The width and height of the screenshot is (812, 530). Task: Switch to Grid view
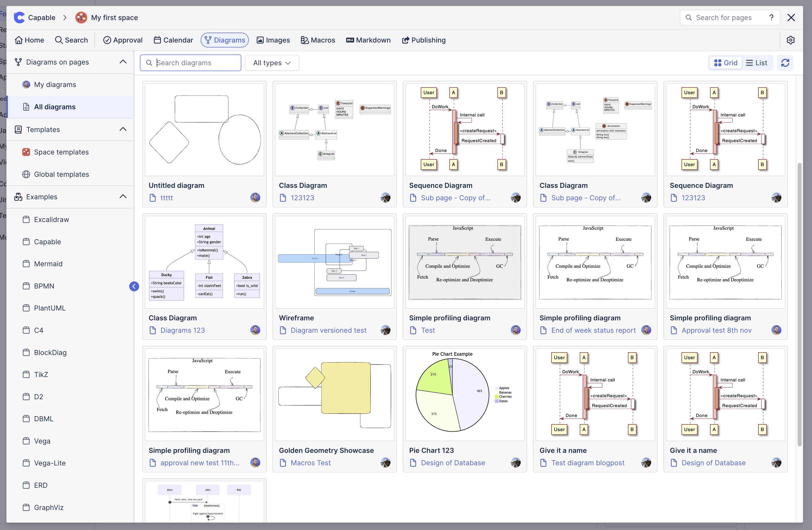coord(726,63)
